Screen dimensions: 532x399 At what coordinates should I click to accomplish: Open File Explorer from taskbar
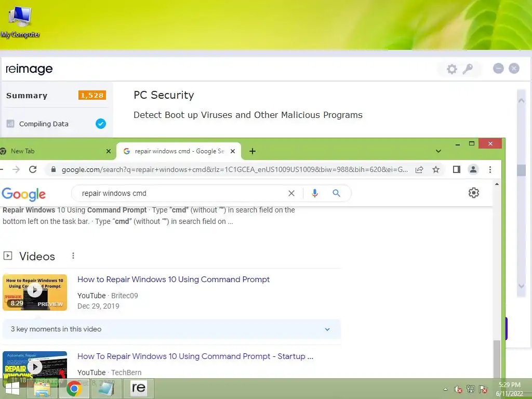pyautogui.click(x=43, y=389)
